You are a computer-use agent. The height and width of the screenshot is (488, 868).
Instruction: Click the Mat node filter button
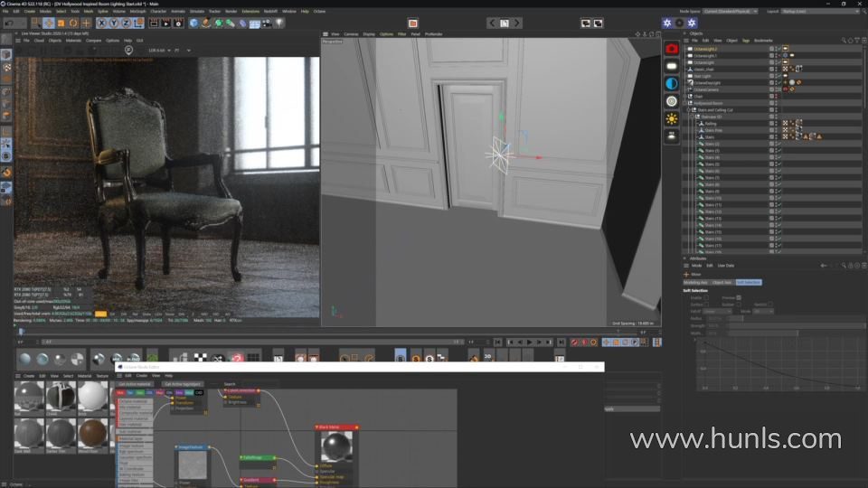[120, 393]
